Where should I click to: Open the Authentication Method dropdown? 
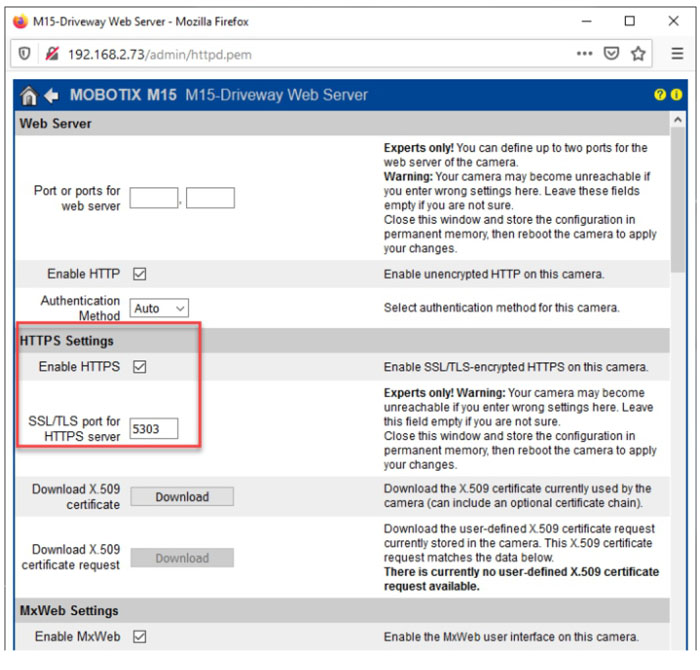click(159, 308)
